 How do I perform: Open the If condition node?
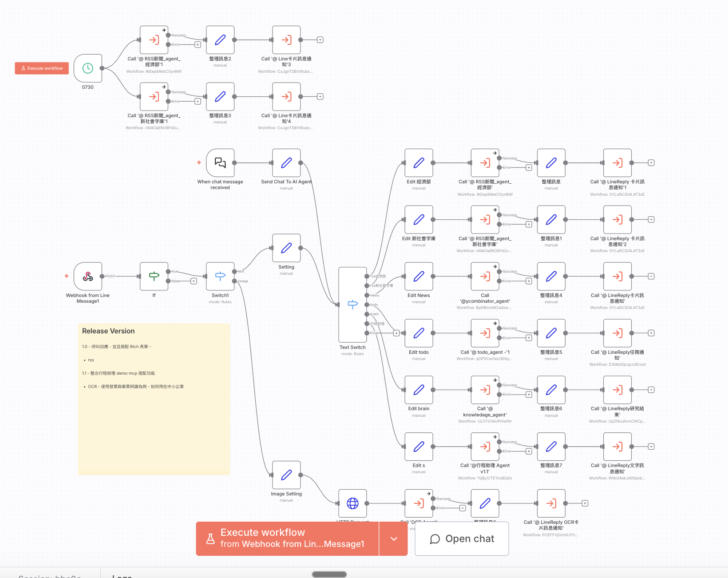coord(154,277)
